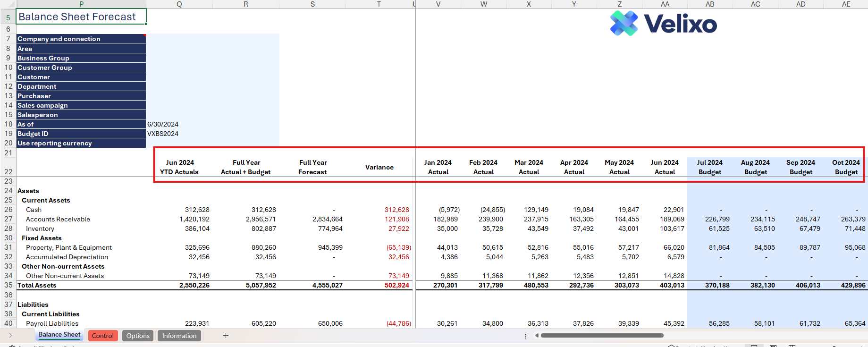This screenshot has width=868, height=347.
Task: Click the select-all corner triangle
Action: point(11,4)
